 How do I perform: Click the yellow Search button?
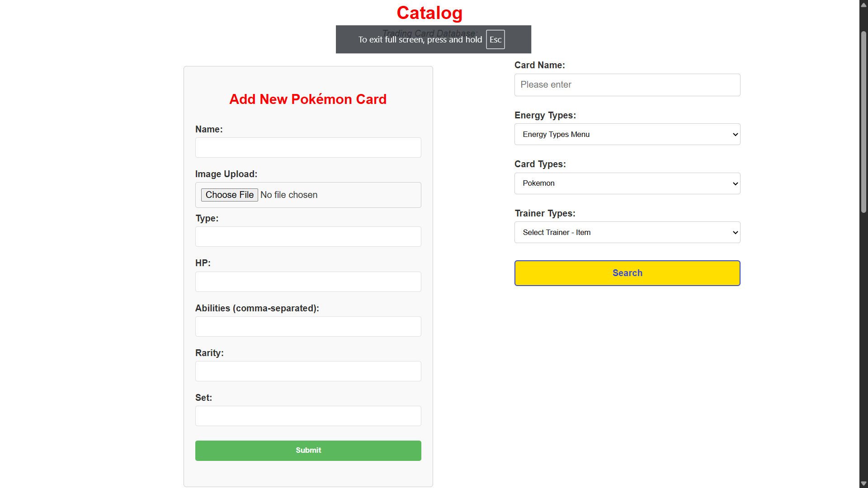pos(627,273)
